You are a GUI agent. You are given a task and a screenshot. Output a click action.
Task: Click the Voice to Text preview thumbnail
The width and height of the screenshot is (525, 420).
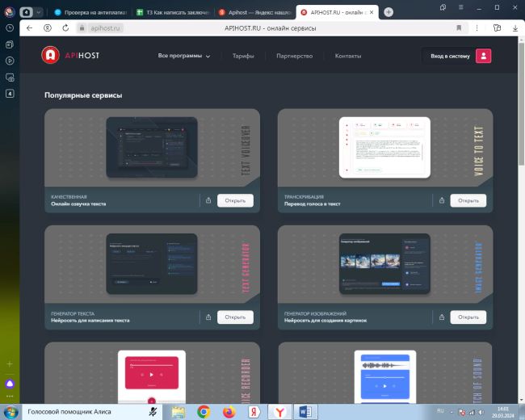[x=384, y=147]
